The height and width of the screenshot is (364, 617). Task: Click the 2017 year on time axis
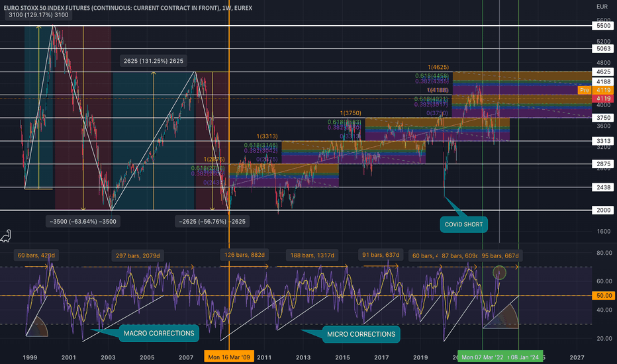click(381, 357)
